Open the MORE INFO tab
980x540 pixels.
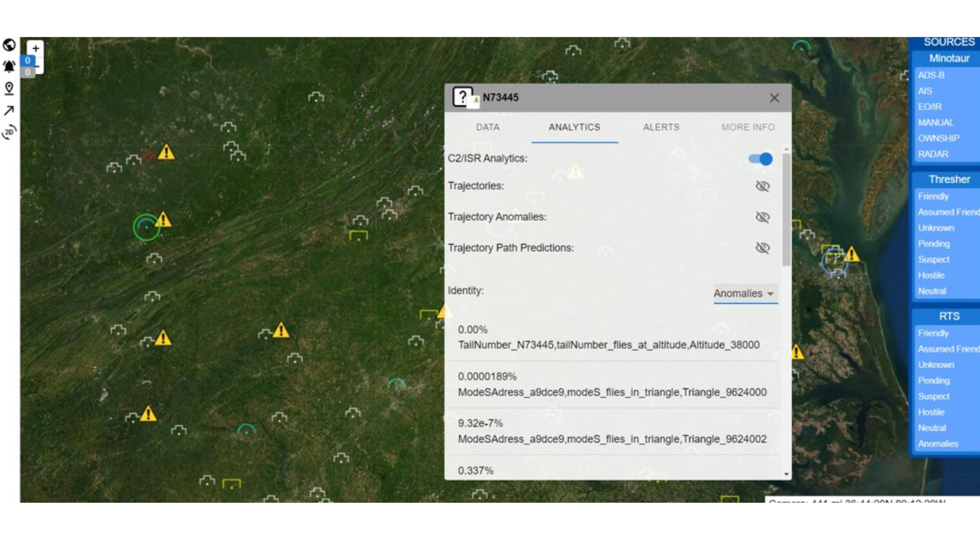point(748,127)
